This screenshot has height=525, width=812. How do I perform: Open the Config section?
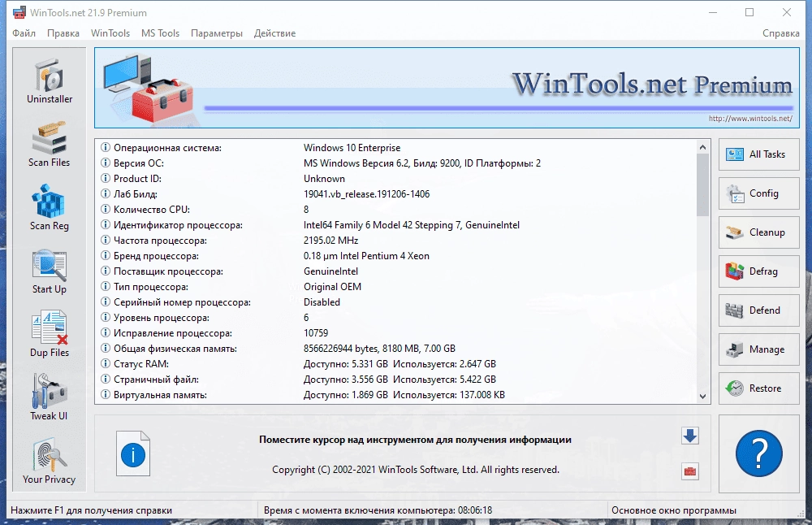tap(758, 193)
